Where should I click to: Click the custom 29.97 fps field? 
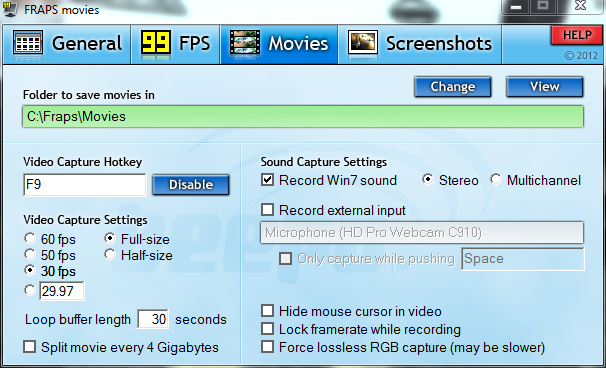coord(61,291)
